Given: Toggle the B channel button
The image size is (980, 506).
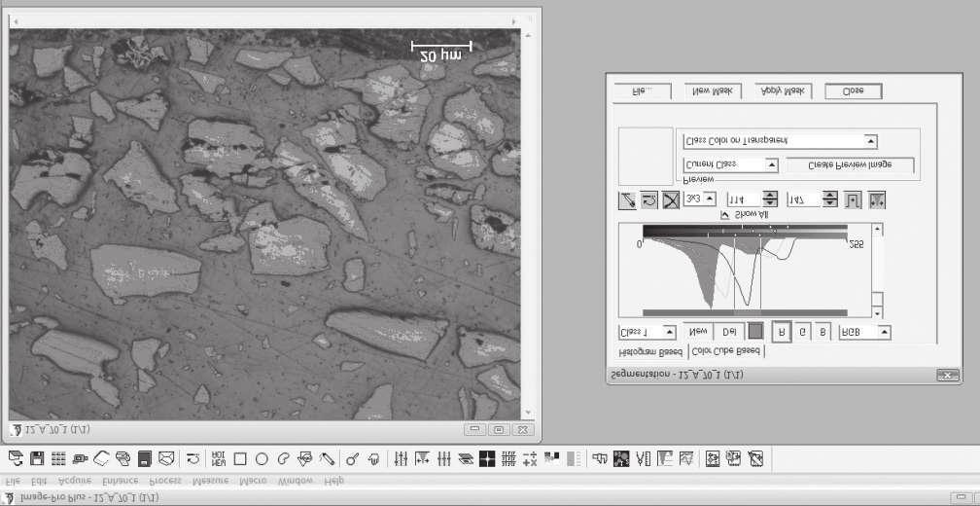Looking at the screenshot, I should [822, 332].
